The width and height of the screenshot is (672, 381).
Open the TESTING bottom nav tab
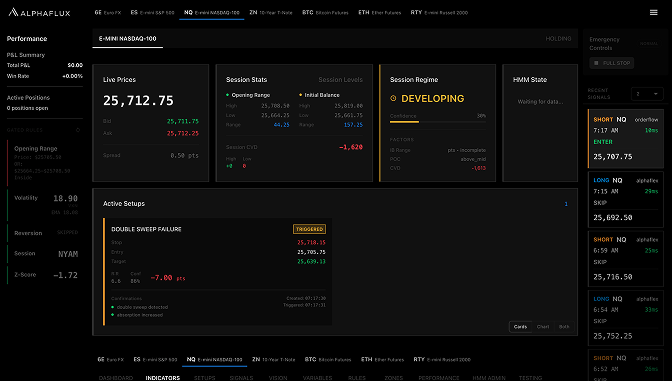(530, 378)
